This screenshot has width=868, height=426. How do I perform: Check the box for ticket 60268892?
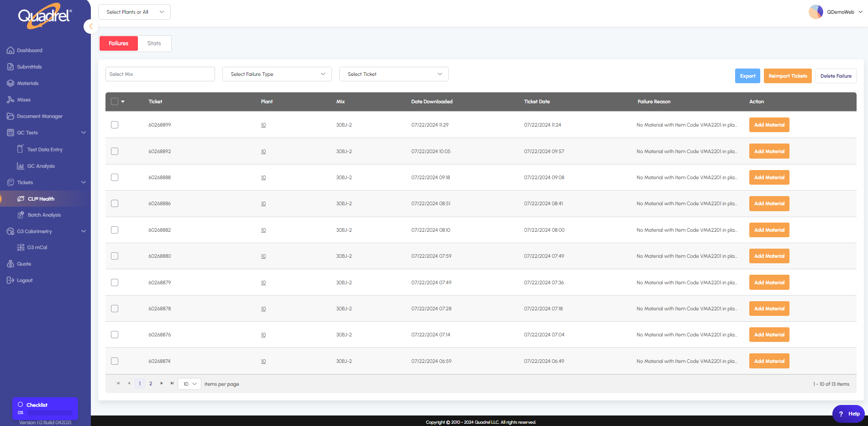[x=115, y=151]
